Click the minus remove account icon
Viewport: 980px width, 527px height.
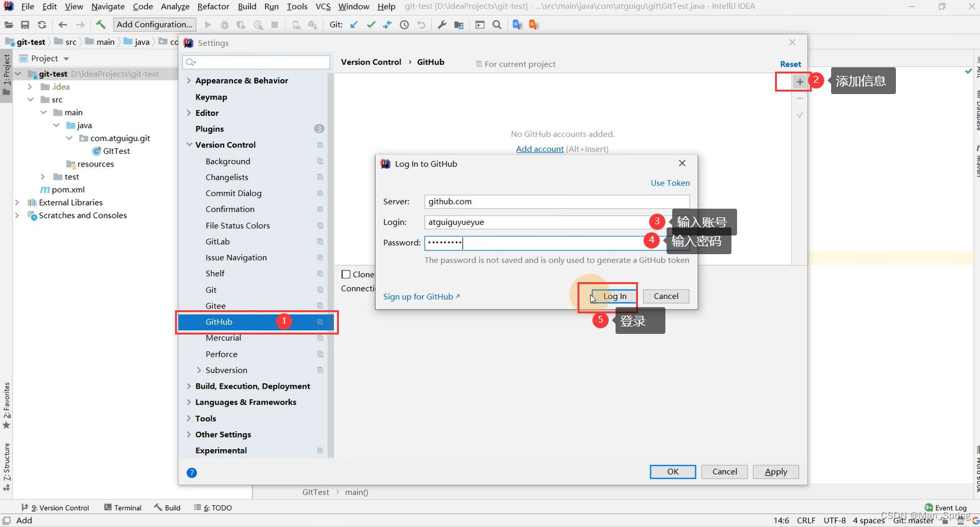click(800, 98)
